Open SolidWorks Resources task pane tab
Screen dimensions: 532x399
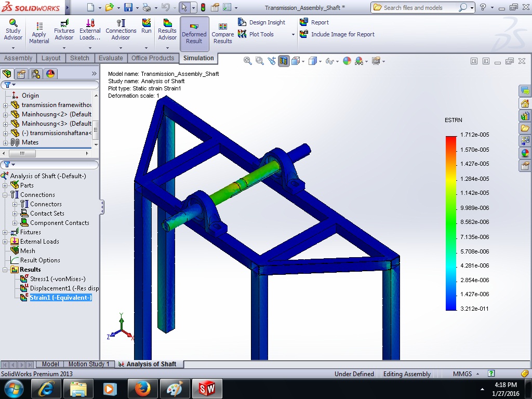(525, 103)
